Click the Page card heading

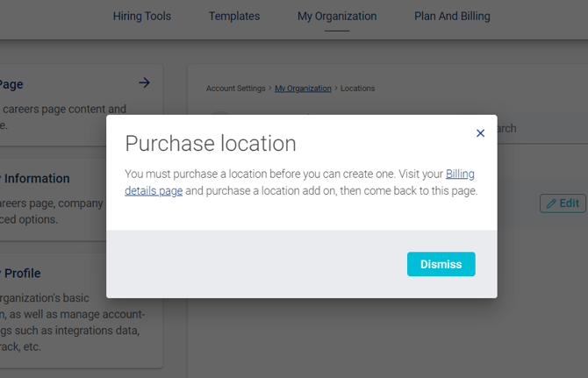pos(12,84)
